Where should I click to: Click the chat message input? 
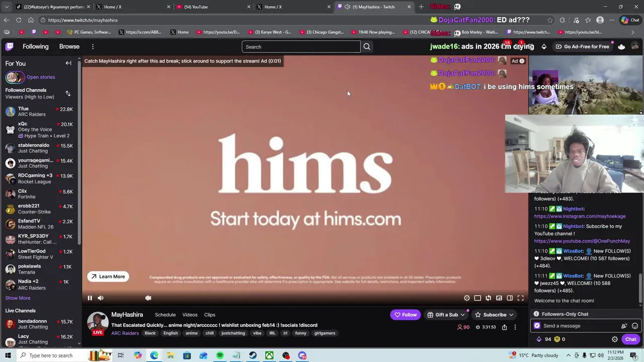pyautogui.click(x=579, y=326)
